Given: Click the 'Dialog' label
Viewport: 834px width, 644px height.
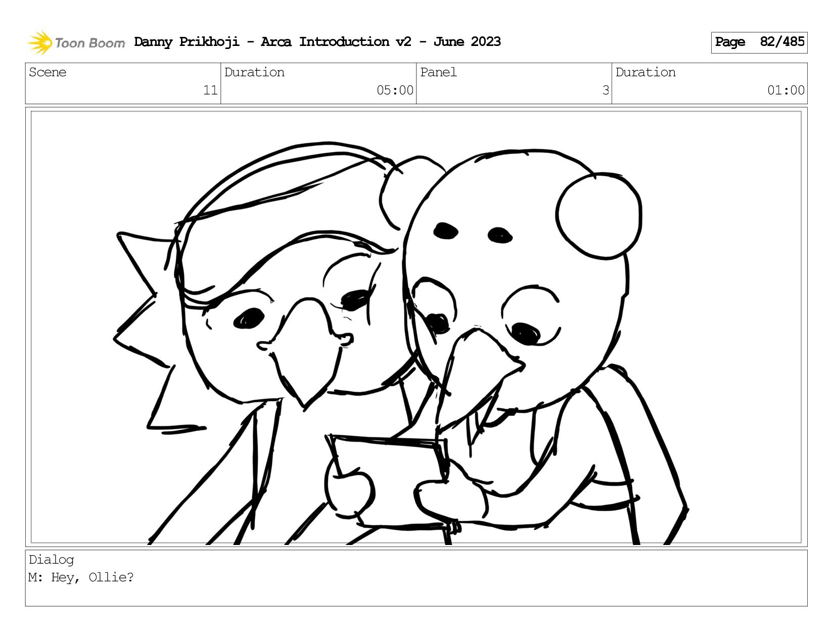Looking at the screenshot, I should click(x=52, y=560).
